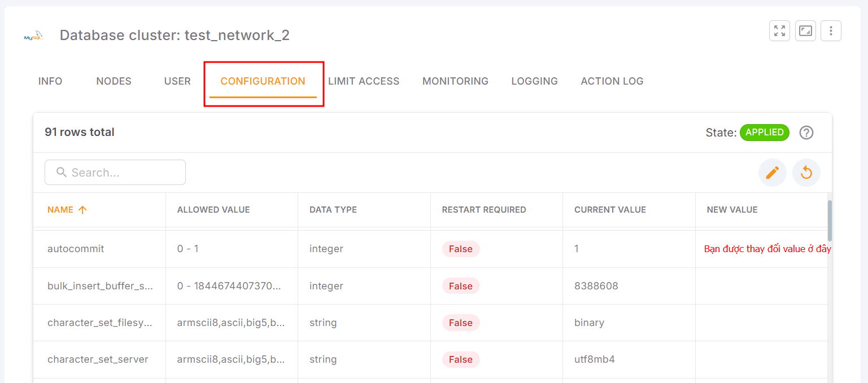The image size is (868, 383).
Task: Open the help question mark icon
Action: pyautogui.click(x=806, y=133)
